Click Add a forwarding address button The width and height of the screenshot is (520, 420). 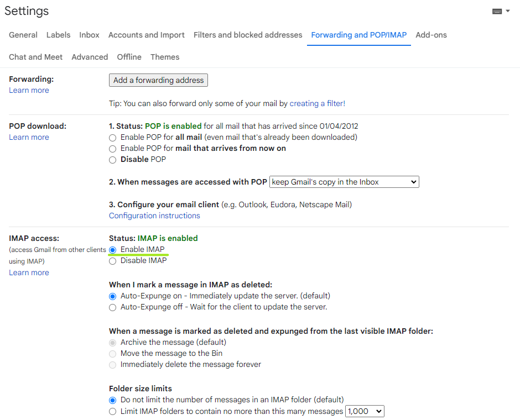[159, 80]
